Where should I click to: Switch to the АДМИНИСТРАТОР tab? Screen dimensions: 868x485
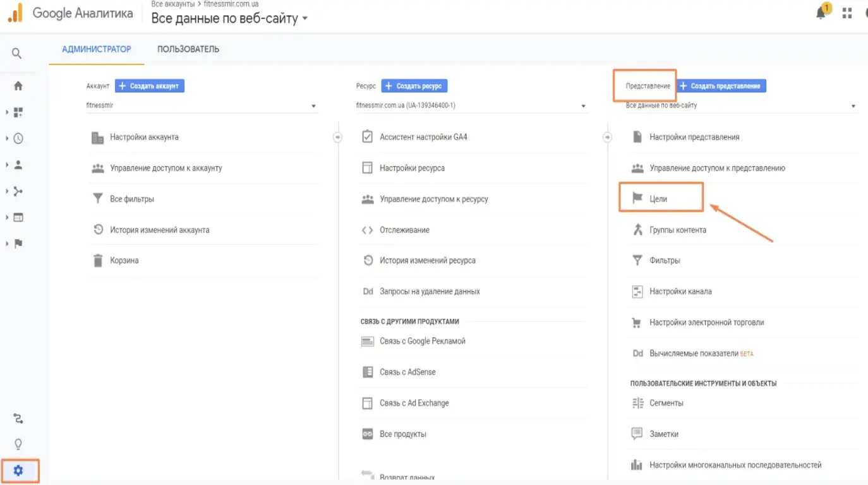[97, 49]
